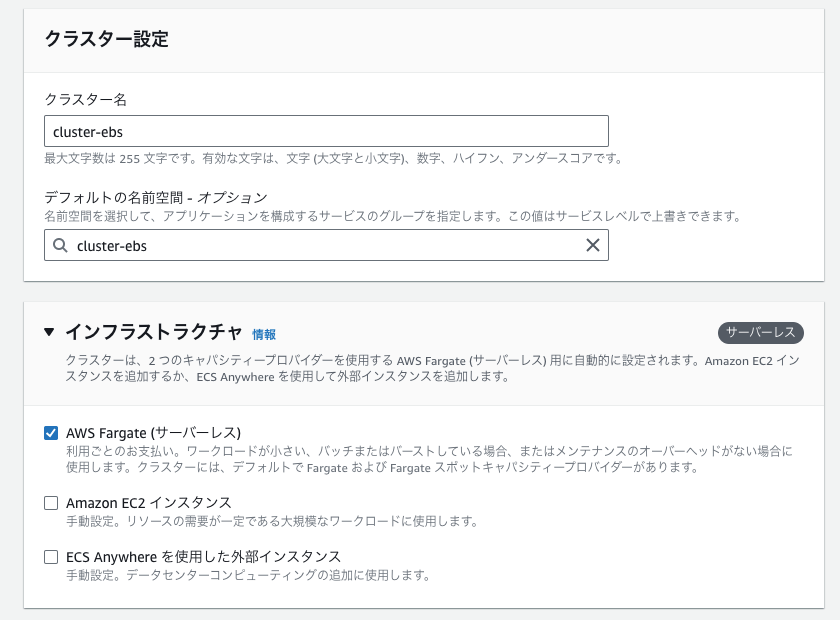Click ECS Anywhere を使用した外部インスタンス label
The width and height of the screenshot is (840, 620).
pyautogui.click(x=204, y=557)
